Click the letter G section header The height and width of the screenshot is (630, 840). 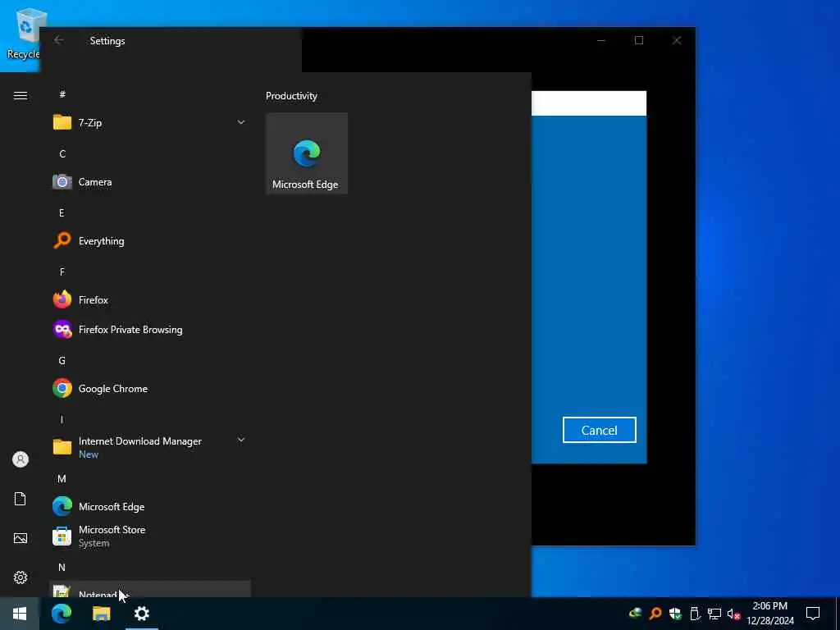pos(62,361)
